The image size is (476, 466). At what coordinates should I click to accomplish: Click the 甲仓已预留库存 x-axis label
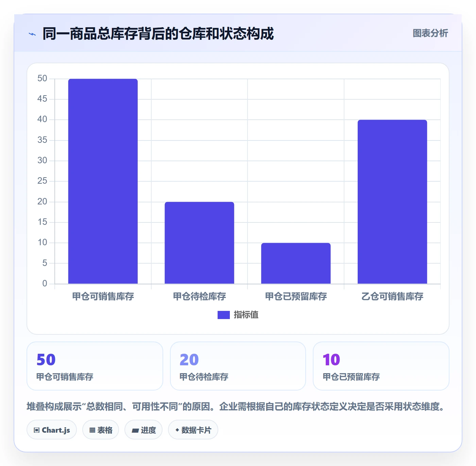pos(296,297)
